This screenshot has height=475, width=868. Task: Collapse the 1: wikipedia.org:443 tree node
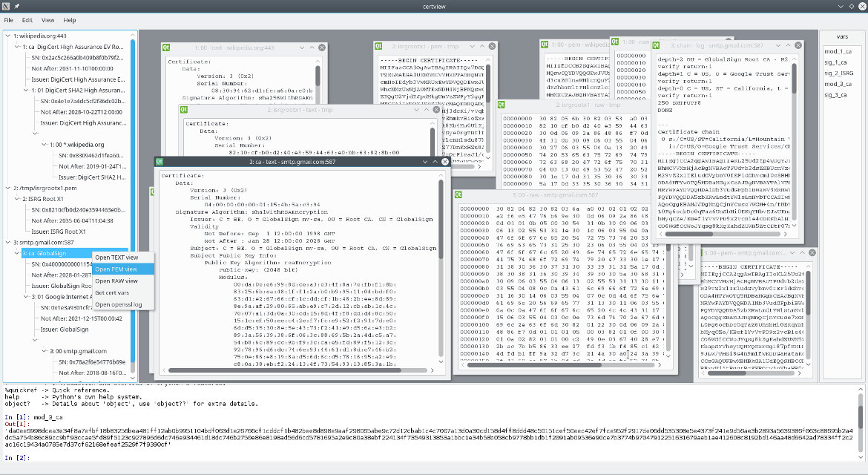coord(7,36)
